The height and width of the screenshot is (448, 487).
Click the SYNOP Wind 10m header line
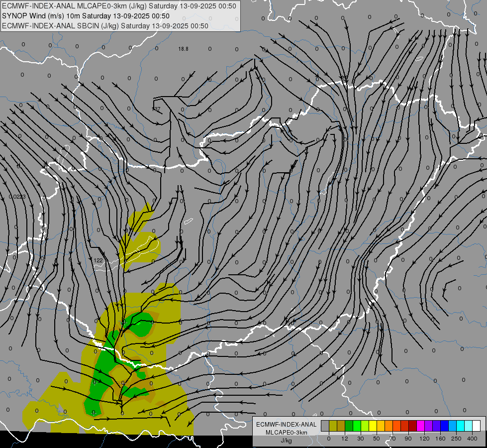coord(86,16)
